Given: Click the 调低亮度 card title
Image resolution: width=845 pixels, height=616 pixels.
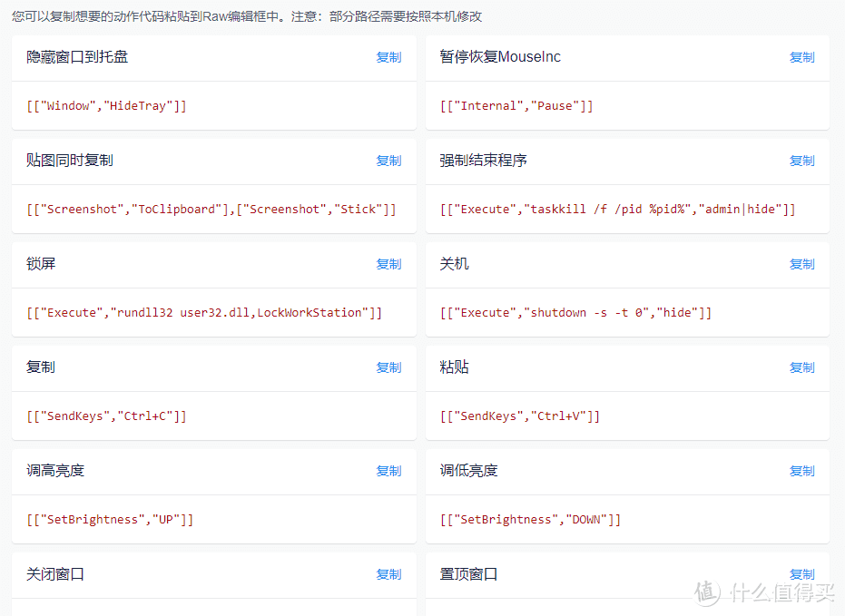Looking at the screenshot, I should [469, 470].
